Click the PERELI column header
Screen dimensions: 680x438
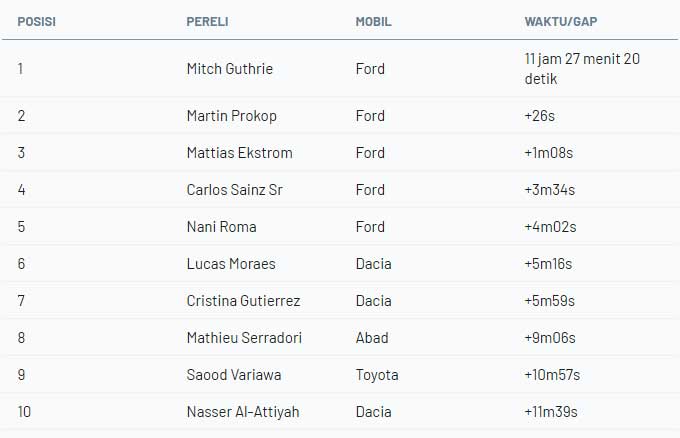(207, 21)
